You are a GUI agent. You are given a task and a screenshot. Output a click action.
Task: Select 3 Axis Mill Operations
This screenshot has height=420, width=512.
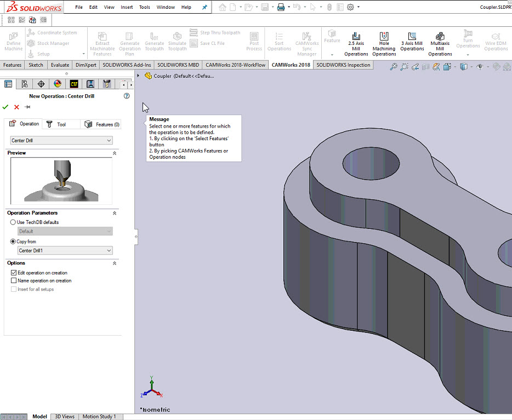(412, 42)
